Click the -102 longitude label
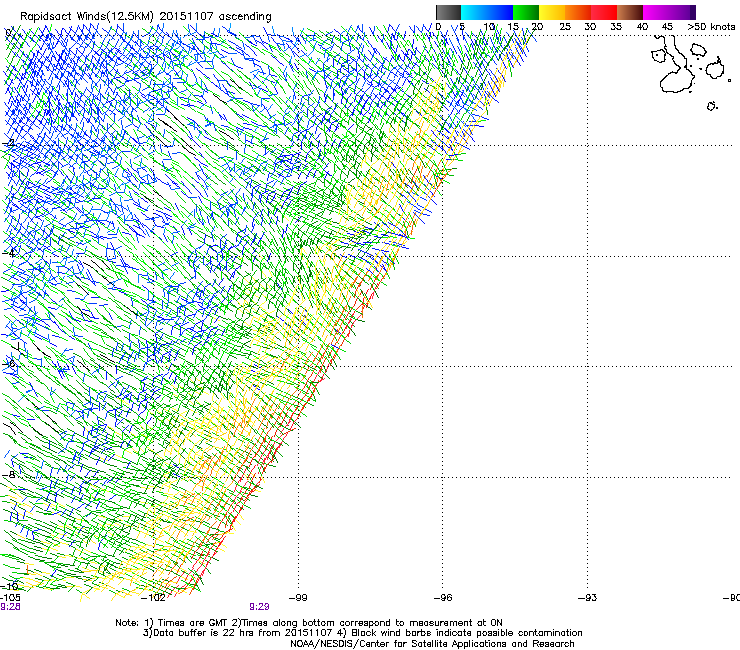 click(x=153, y=598)
